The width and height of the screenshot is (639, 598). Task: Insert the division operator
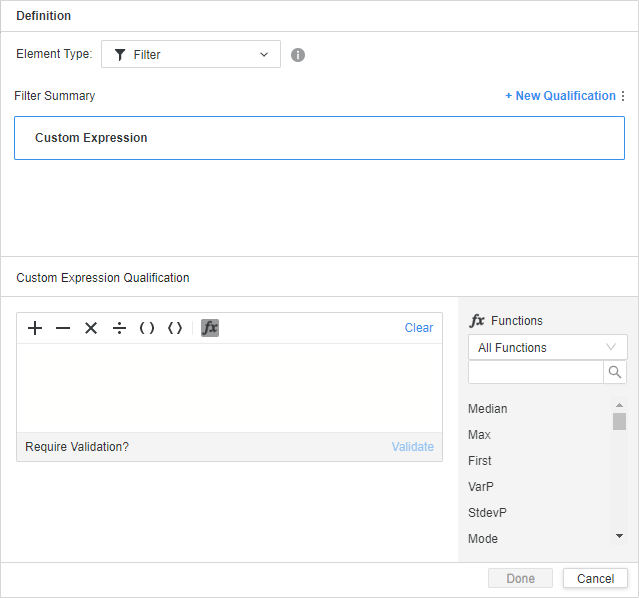(119, 328)
